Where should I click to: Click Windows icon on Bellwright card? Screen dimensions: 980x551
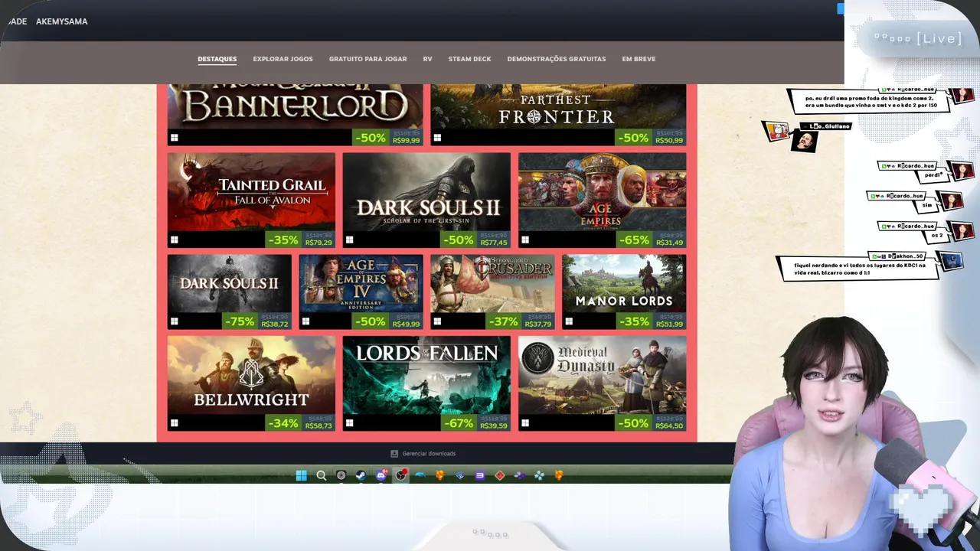pos(175,422)
